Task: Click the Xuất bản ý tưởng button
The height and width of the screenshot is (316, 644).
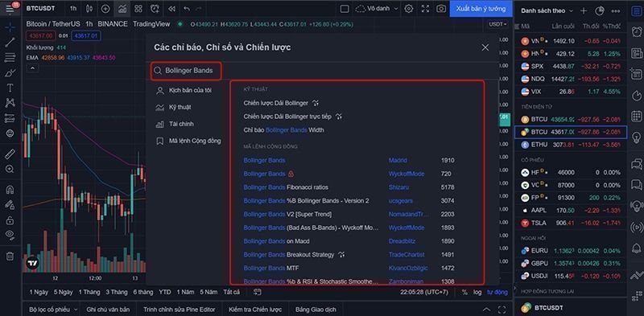Action: 481,9
